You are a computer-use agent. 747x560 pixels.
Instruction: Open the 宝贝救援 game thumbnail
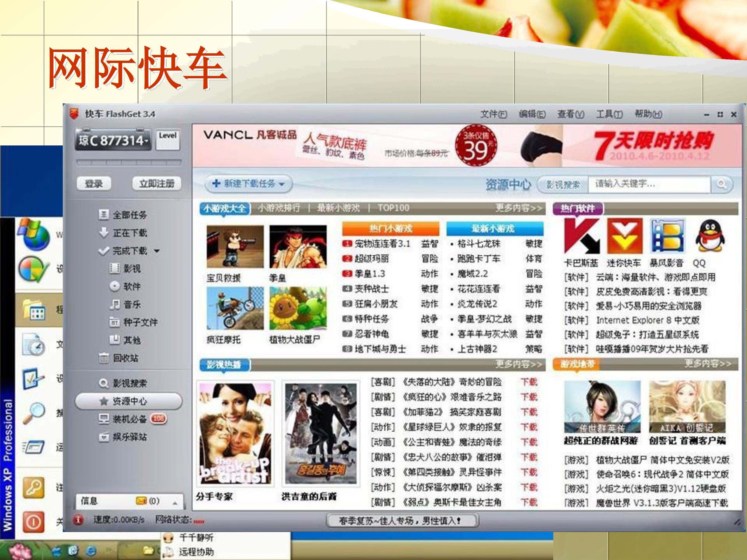tap(235, 246)
